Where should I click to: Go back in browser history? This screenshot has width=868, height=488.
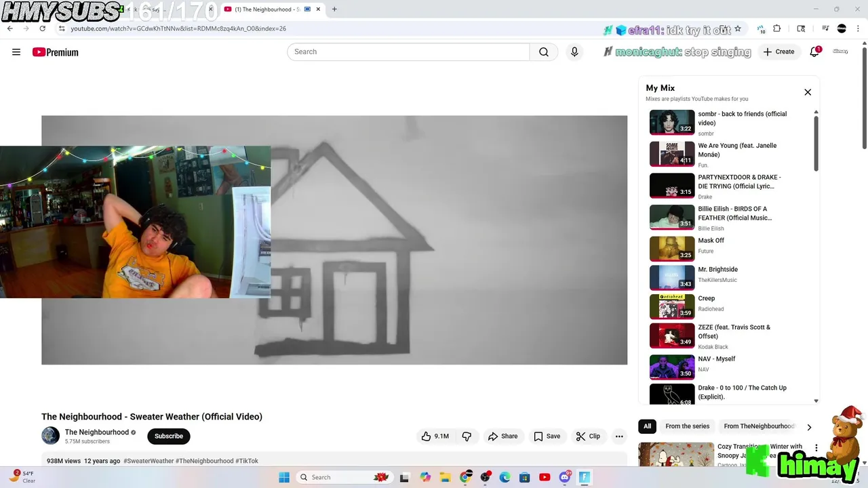(x=10, y=28)
